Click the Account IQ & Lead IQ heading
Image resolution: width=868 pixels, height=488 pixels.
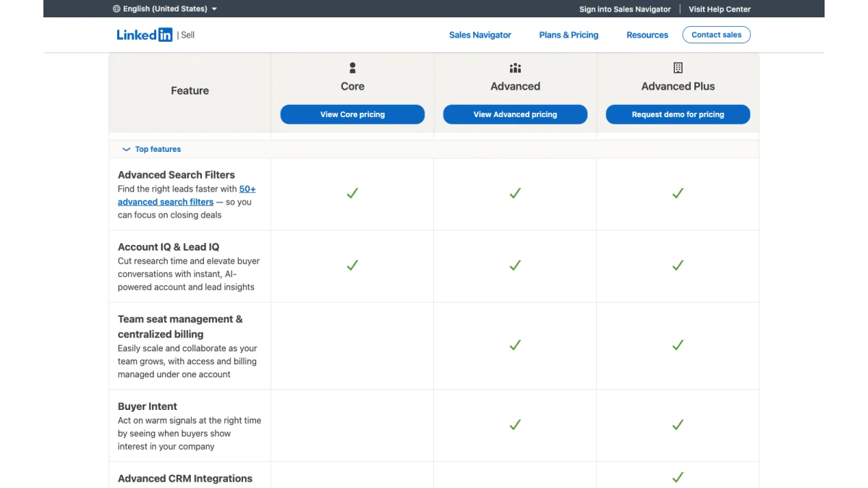click(x=169, y=247)
